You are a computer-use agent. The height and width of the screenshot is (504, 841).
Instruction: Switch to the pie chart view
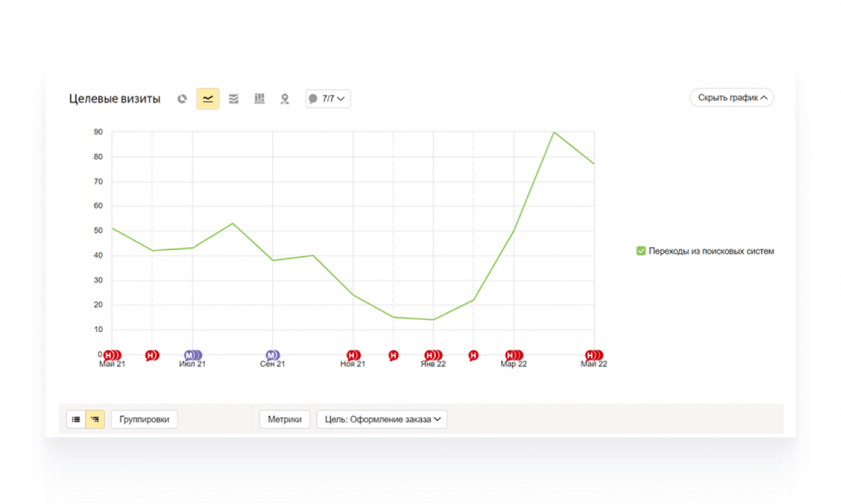click(x=182, y=99)
